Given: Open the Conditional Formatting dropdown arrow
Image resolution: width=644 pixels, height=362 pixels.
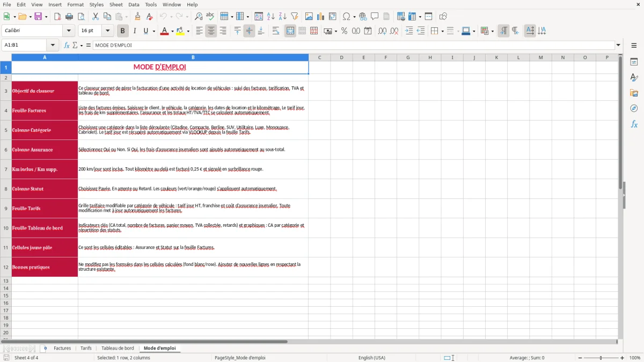Looking at the screenshot, I should (492, 31).
